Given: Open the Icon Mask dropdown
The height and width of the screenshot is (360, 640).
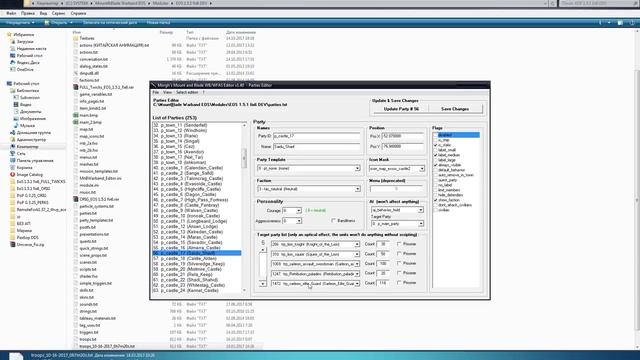Looking at the screenshot, I should click(422, 168).
